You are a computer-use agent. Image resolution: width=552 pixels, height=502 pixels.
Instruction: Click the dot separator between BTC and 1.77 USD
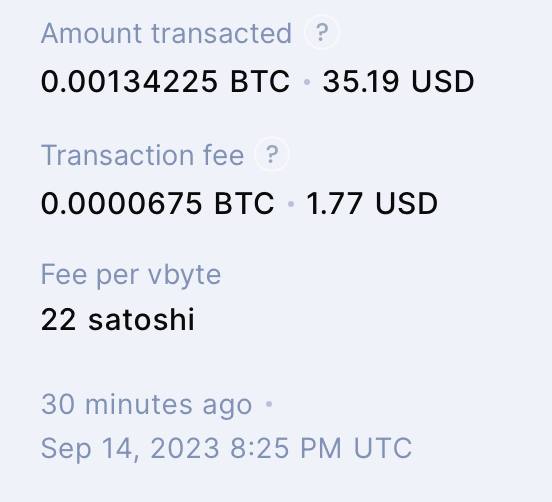tap(291, 204)
